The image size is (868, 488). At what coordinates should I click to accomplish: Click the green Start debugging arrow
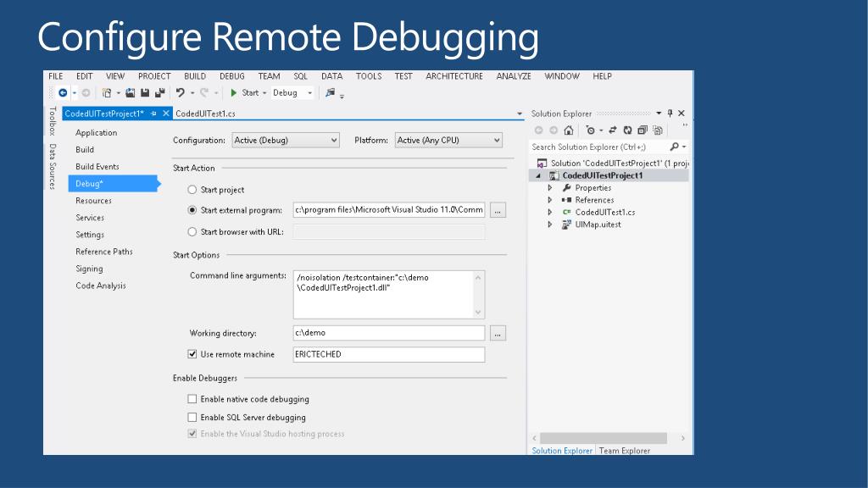(x=234, y=93)
